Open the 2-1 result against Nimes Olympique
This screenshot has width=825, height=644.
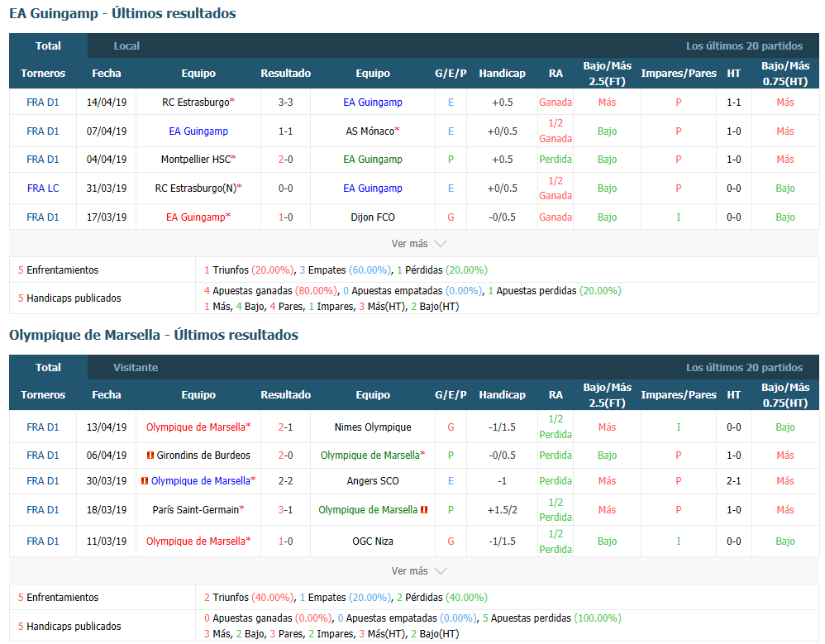[x=286, y=427]
